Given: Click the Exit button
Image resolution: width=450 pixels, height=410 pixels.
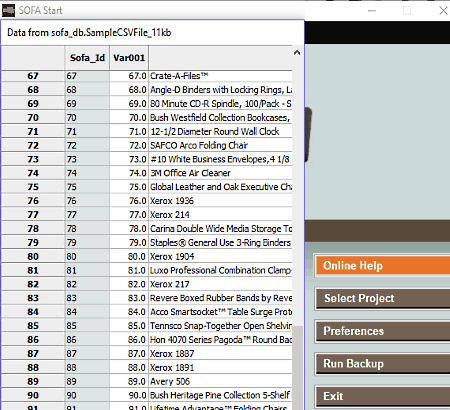Looking at the screenshot, I should click(383, 396).
